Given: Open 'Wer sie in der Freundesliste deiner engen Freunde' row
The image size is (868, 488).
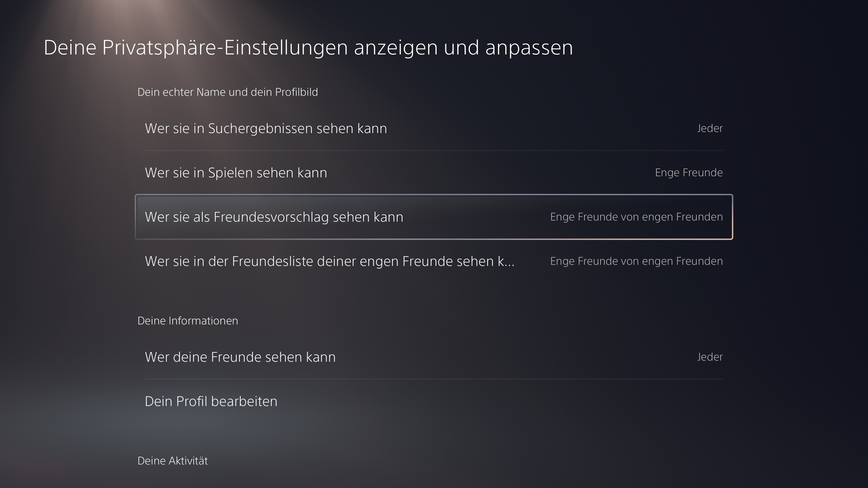Looking at the screenshot, I should 434,261.
